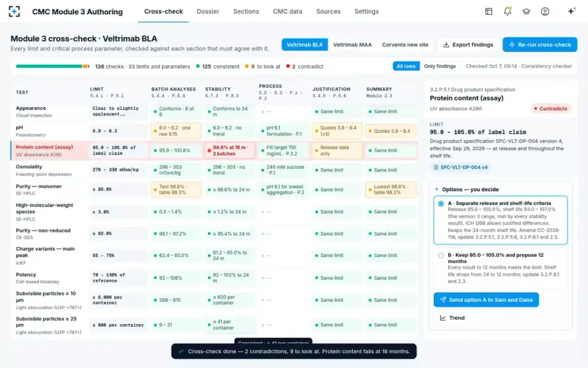Click the checks progress bar

(52, 66)
